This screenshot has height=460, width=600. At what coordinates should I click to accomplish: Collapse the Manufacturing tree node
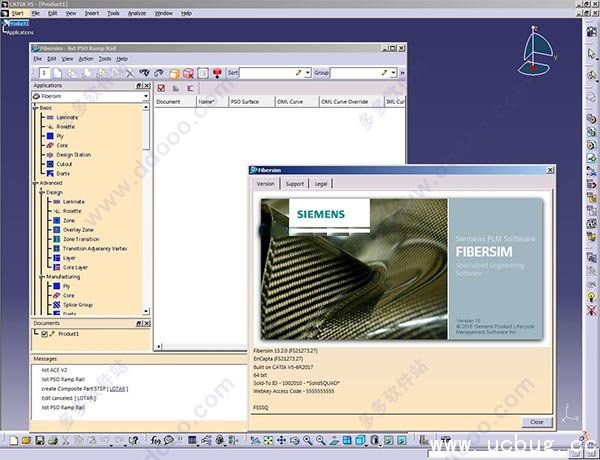click(42, 276)
